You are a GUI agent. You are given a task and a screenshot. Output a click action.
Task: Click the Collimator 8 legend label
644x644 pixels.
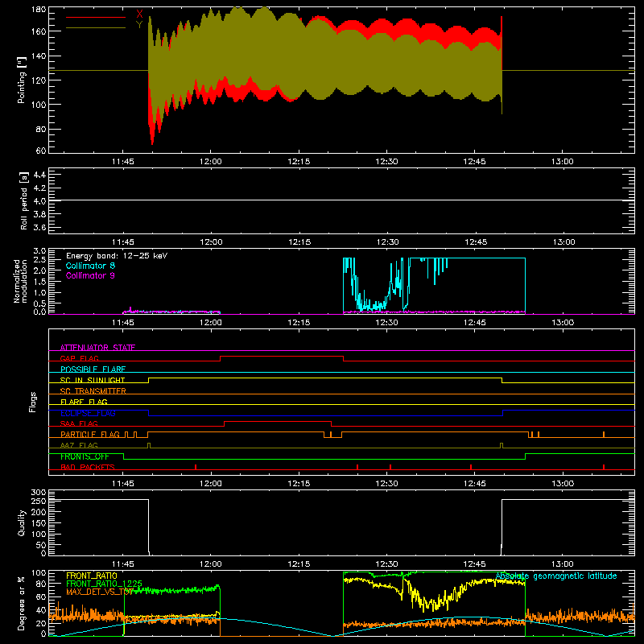[x=90, y=266]
